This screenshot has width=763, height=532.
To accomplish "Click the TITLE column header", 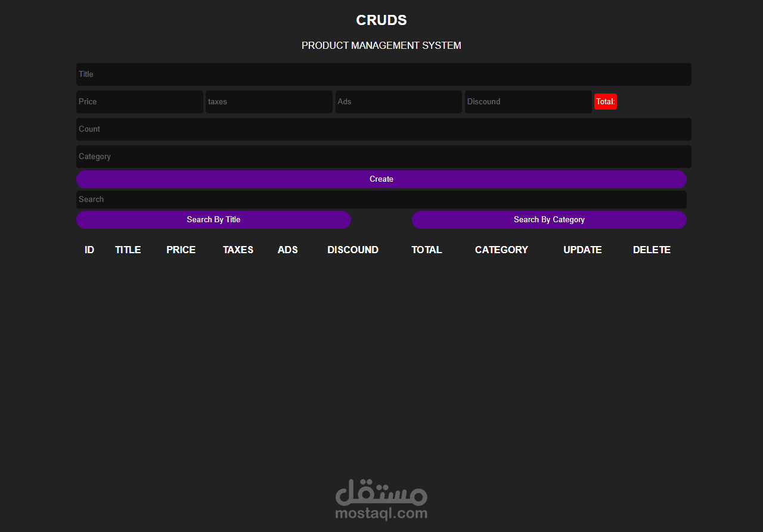I will 128,250.
